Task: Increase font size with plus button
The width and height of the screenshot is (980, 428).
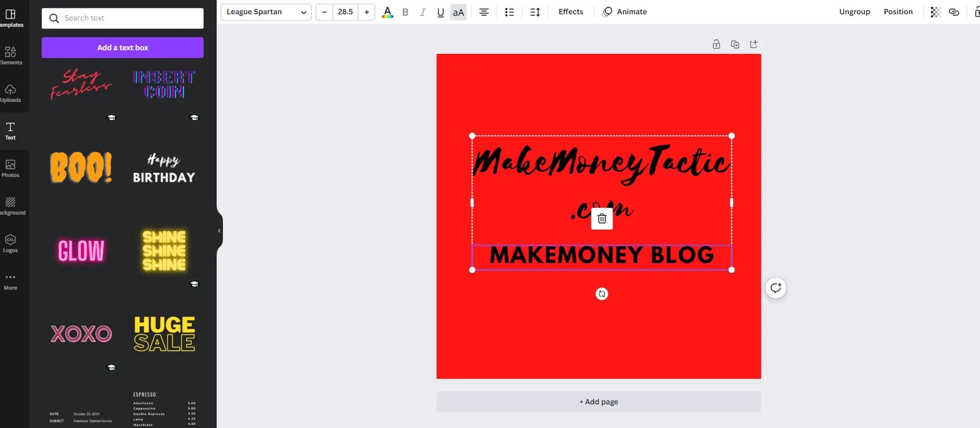Action: (367, 12)
